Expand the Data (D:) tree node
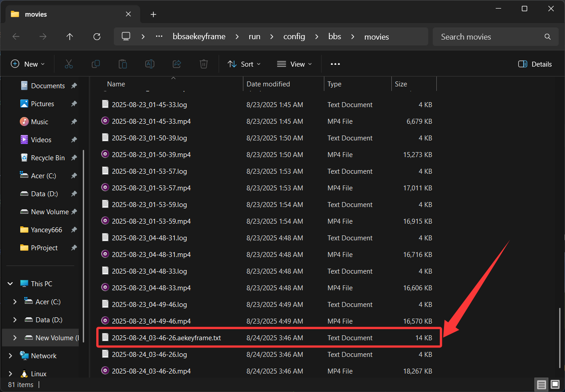565x392 pixels. pos(15,320)
